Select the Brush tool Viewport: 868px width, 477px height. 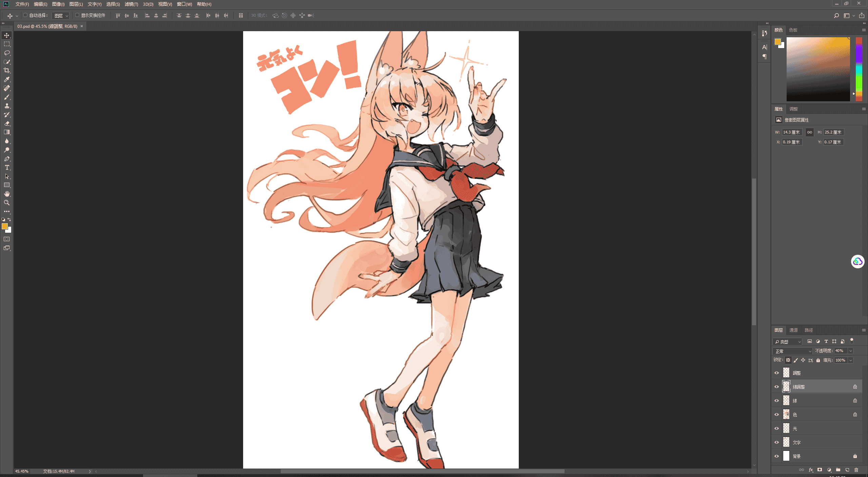pos(7,97)
